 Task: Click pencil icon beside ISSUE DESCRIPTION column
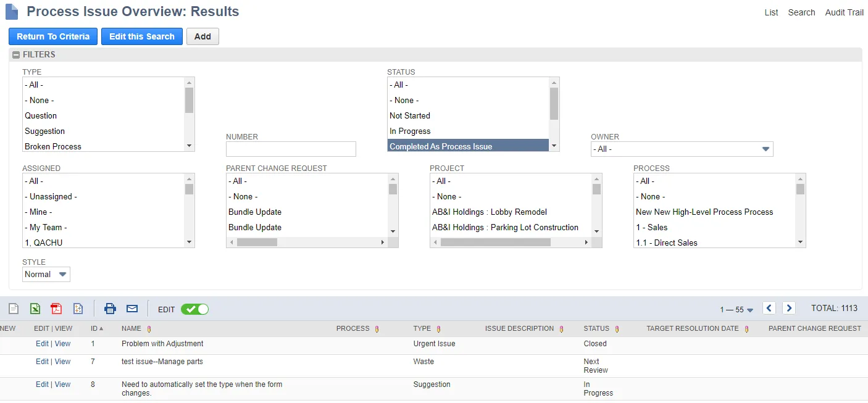click(x=561, y=329)
